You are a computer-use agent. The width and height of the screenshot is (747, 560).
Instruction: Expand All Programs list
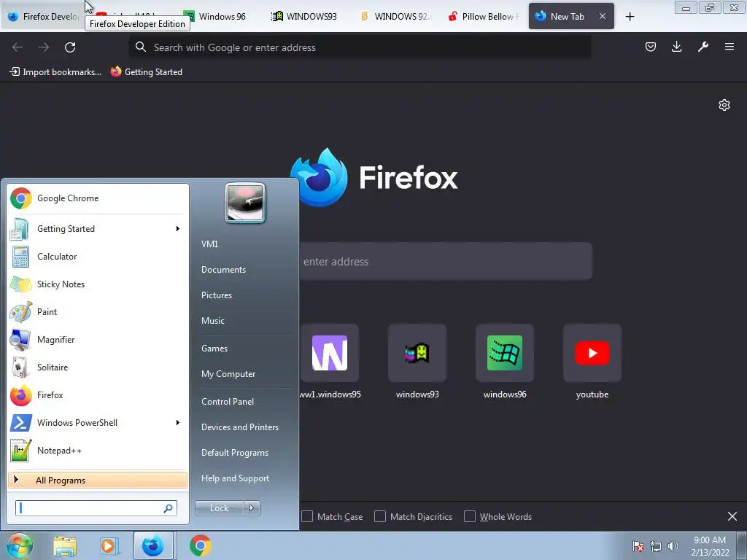pyautogui.click(x=98, y=480)
